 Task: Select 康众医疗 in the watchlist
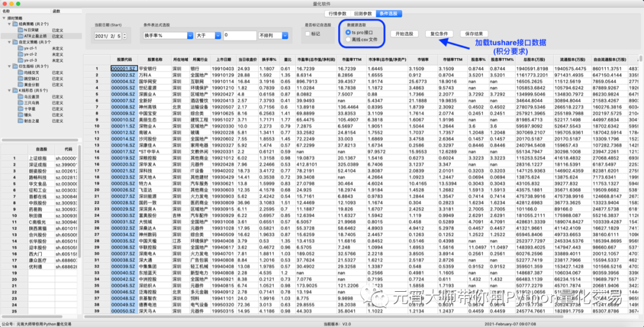[41, 260]
